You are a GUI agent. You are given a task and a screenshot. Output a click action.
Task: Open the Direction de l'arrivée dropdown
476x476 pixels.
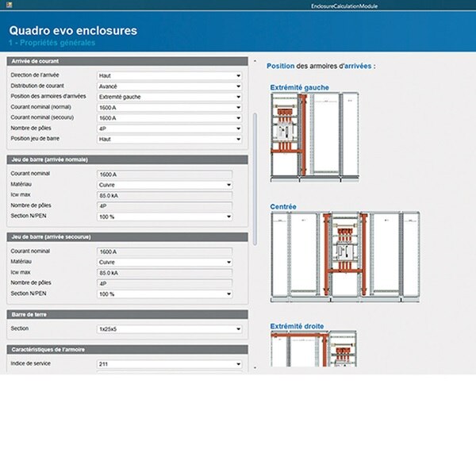coord(170,75)
